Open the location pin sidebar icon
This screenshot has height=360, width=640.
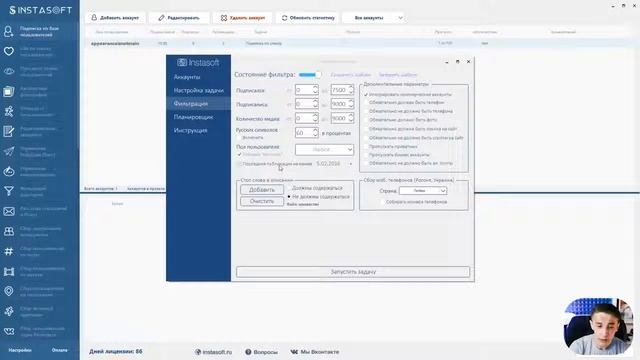pos(9,291)
